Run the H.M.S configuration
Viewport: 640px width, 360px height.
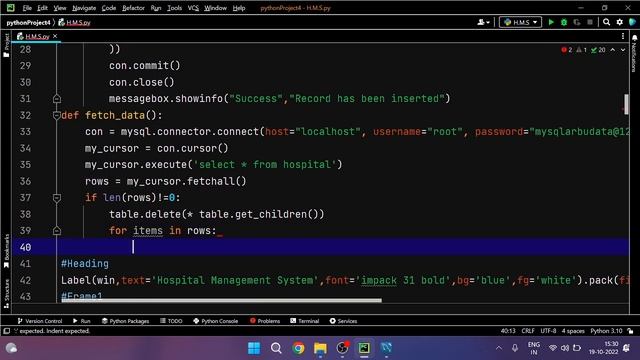pyautogui.click(x=551, y=22)
